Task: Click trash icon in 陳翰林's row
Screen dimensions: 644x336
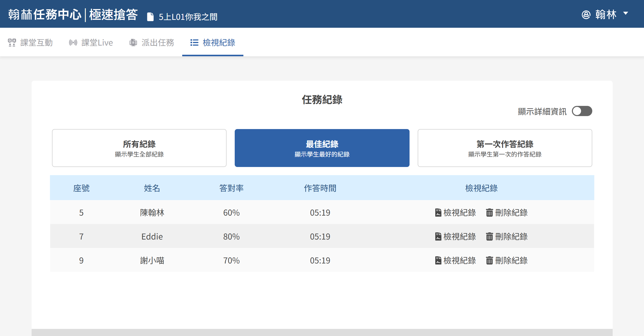Action: [489, 213]
